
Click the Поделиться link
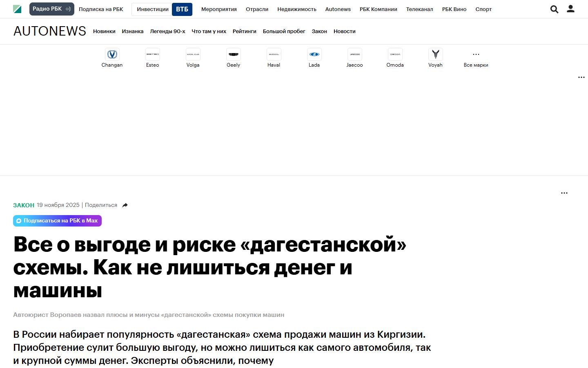[x=101, y=205]
